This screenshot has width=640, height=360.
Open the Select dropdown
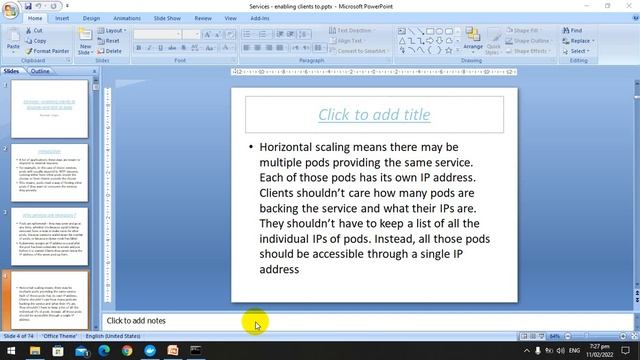click(x=577, y=51)
